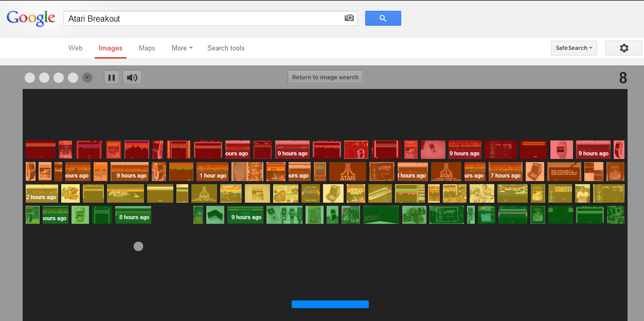Viewport: 644px width, 321px height.
Task: Click the pink music player brick in red row
Action: 433,150
